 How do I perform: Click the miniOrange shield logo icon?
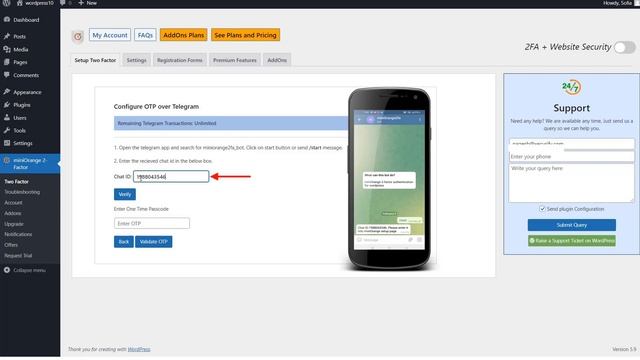click(78, 37)
